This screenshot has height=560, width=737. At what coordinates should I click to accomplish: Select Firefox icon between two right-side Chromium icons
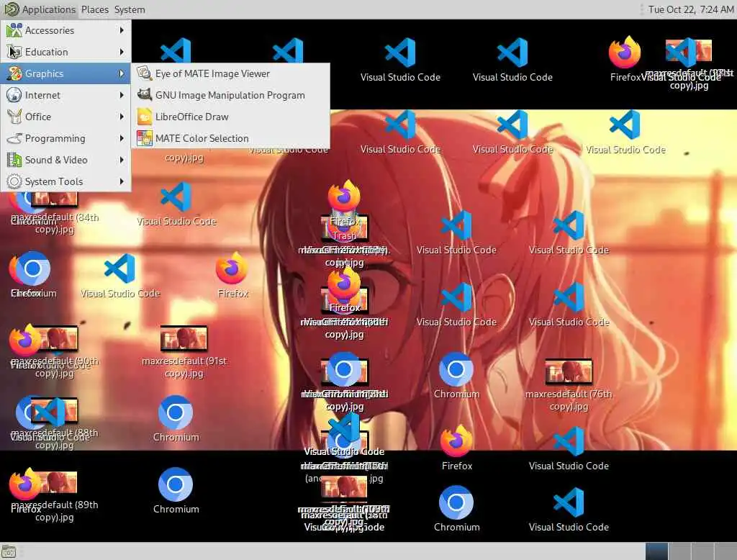point(456,441)
